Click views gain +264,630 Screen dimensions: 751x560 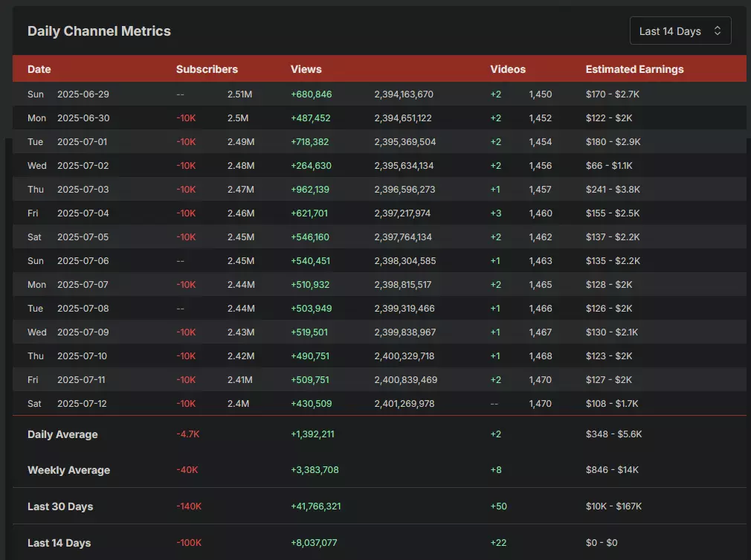tap(312, 165)
